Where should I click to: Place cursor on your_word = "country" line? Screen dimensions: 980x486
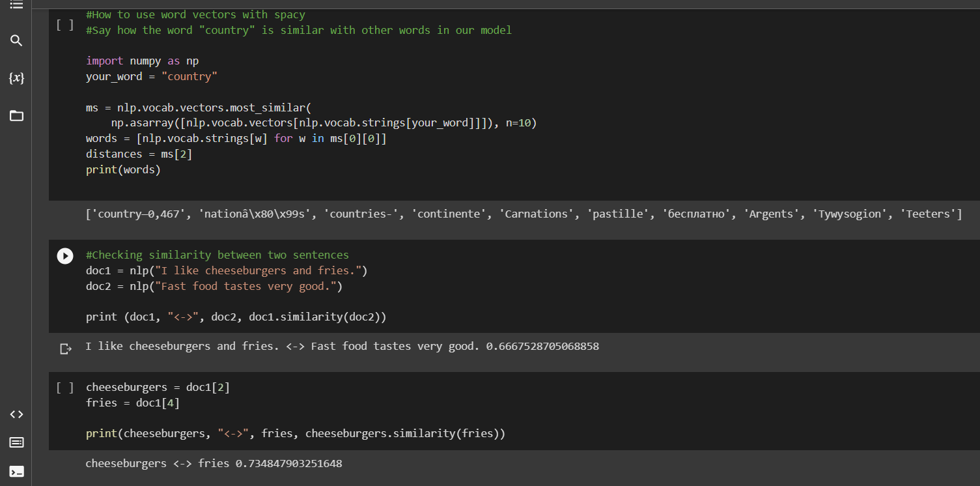[152, 77]
